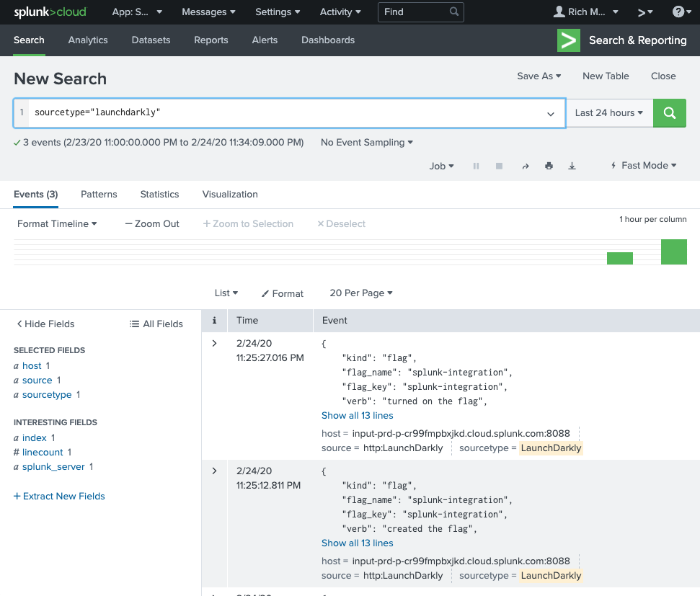Expand the first event's details arrow

tap(214, 343)
